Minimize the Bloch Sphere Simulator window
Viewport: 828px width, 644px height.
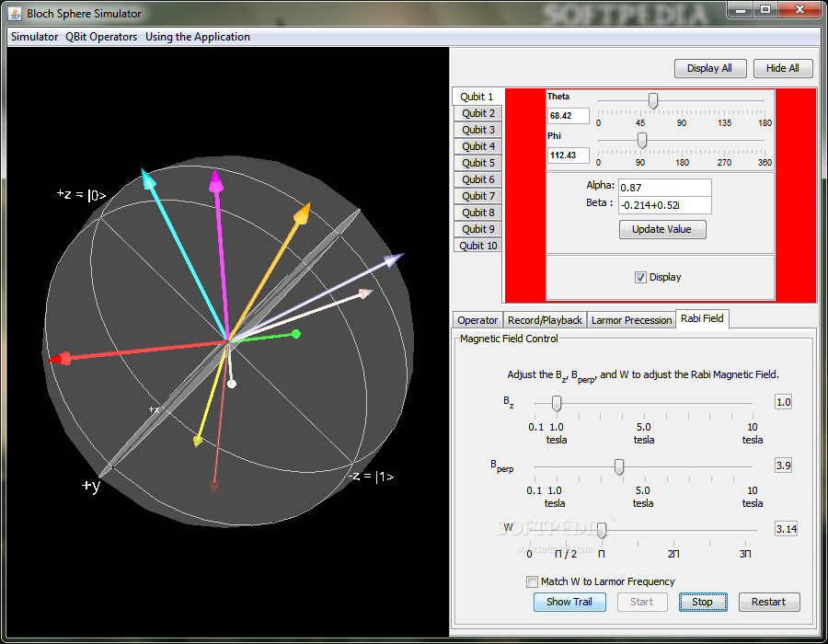(x=741, y=9)
